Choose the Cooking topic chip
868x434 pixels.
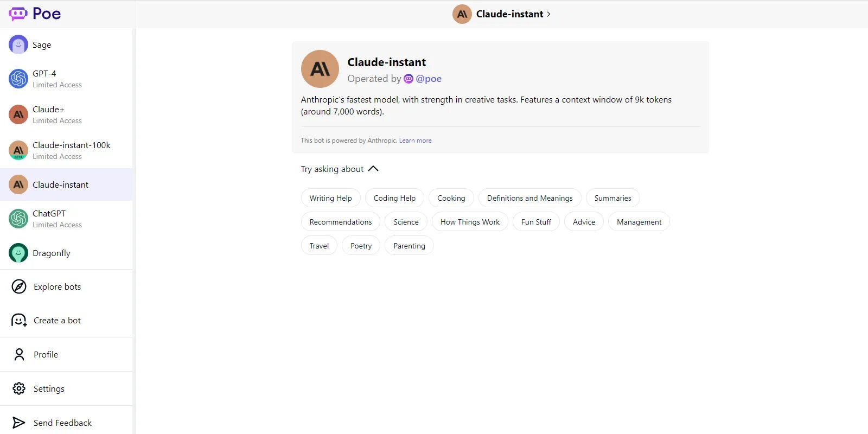pos(451,198)
